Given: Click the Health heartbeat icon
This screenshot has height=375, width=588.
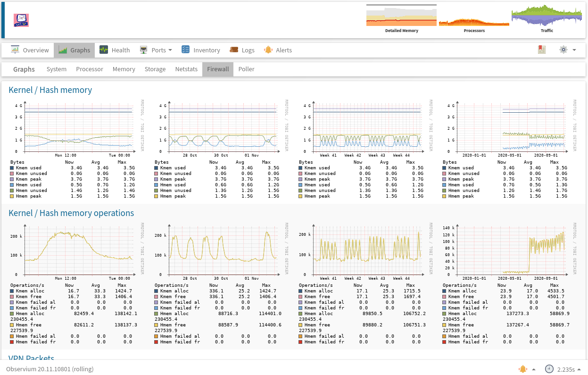Looking at the screenshot, I should pos(104,50).
